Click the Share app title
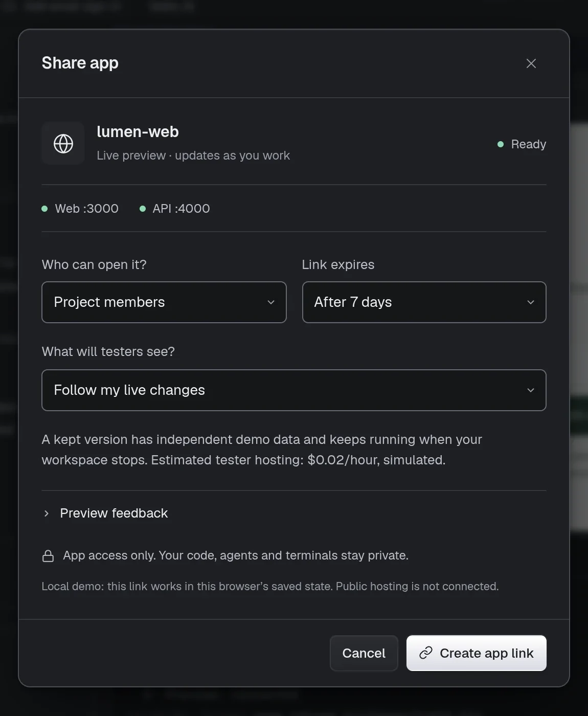Viewport: 588px width, 716px height. [80, 63]
